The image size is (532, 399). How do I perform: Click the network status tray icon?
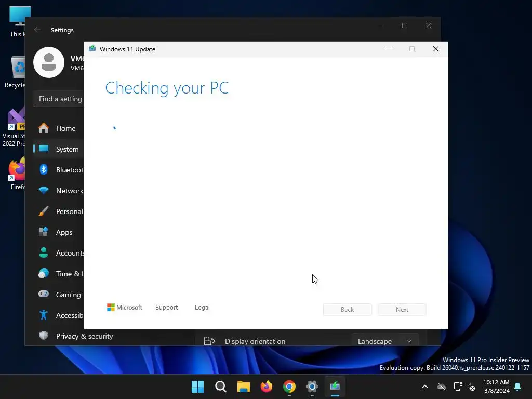pyautogui.click(x=458, y=387)
